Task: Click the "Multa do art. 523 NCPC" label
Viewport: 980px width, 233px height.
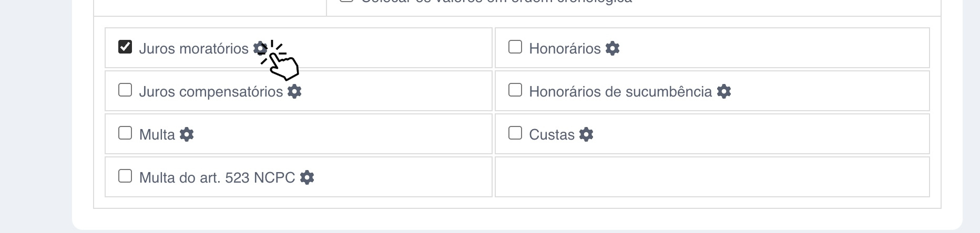Action: pyautogui.click(x=217, y=178)
